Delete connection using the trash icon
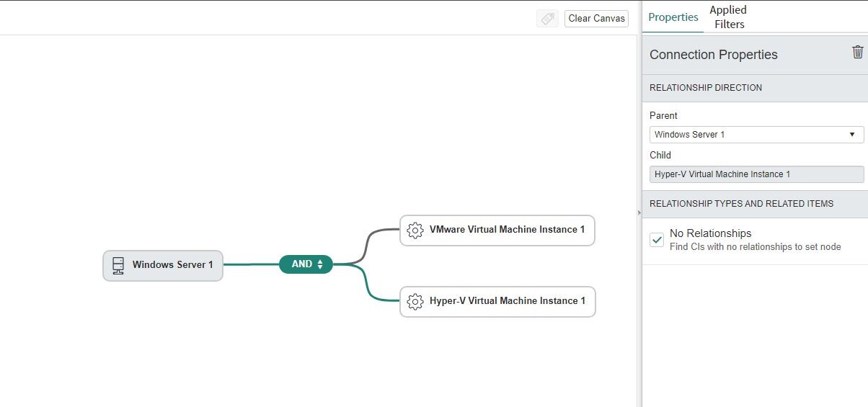 [x=857, y=52]
